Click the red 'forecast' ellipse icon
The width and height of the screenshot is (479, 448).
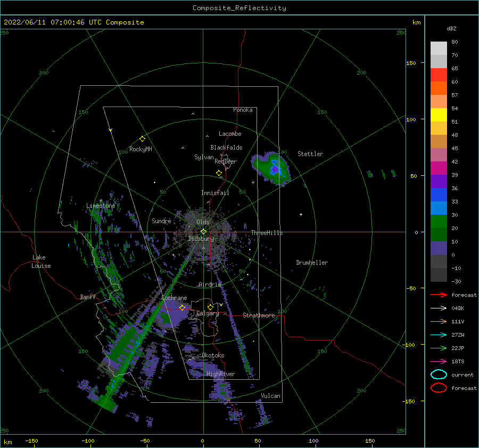point(439,388)
